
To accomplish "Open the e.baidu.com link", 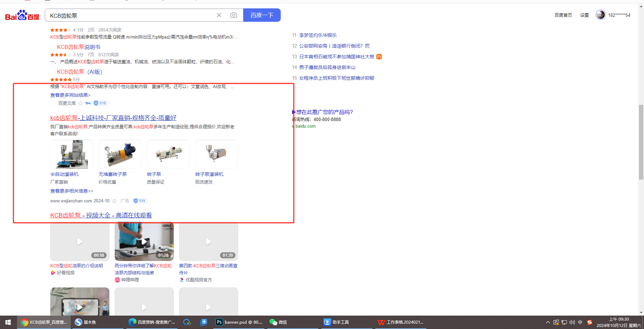I will tap(304, 126).
